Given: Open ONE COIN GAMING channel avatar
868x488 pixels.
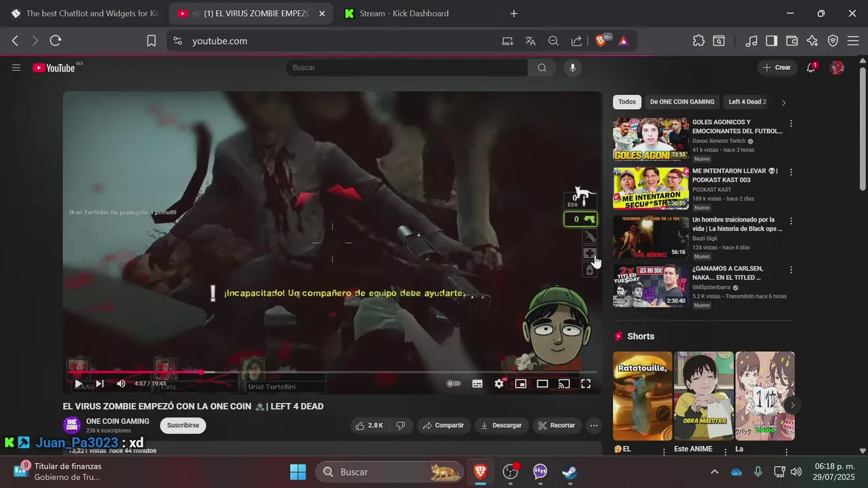Looking at the screenshot, I should click(x=72, y=425).
